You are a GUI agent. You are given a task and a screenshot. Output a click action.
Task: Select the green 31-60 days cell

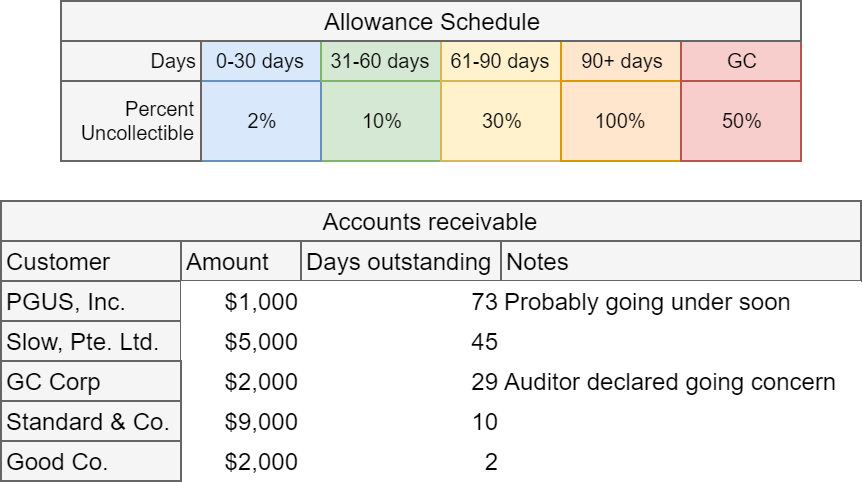(x=380, y=61)
